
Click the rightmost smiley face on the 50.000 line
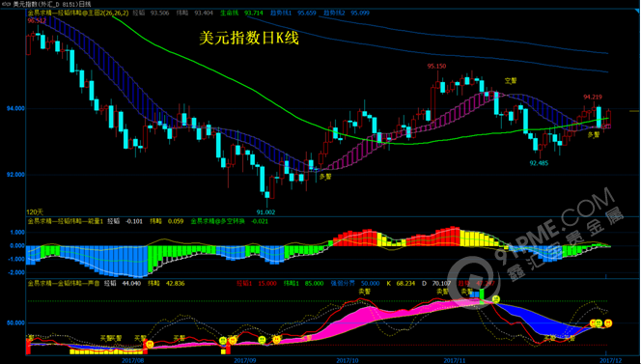pyautogui.click(x=608, y=323)
